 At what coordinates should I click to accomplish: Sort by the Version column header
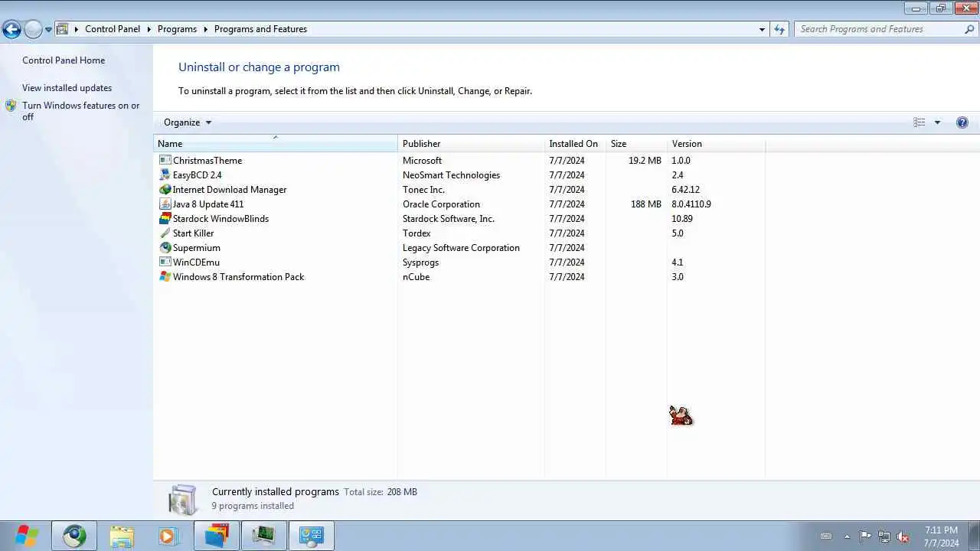tap(716, 144)
